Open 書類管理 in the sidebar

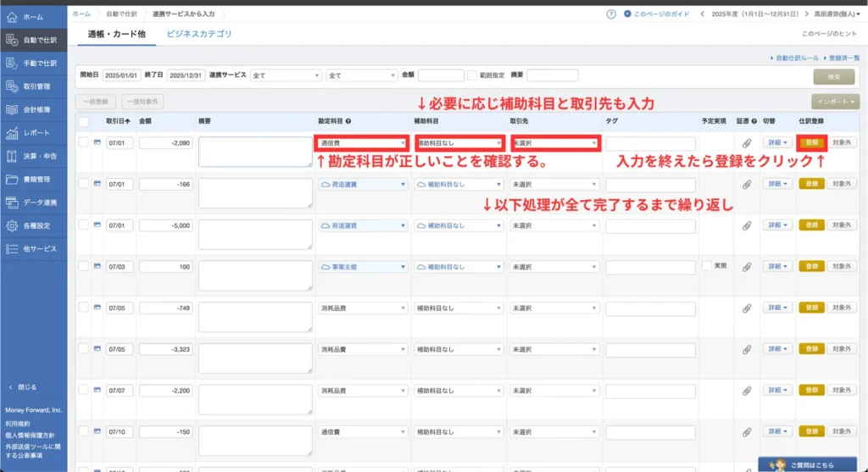click(33, 180)
